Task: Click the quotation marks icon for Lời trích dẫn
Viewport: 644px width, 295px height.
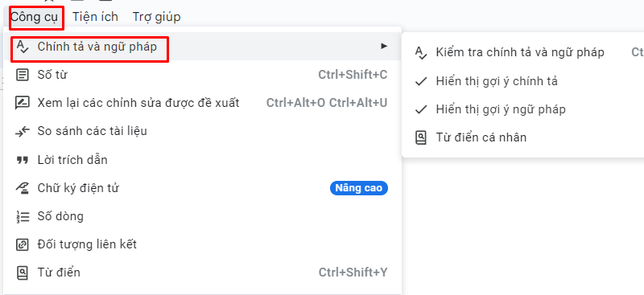Action: click(23, 160)
